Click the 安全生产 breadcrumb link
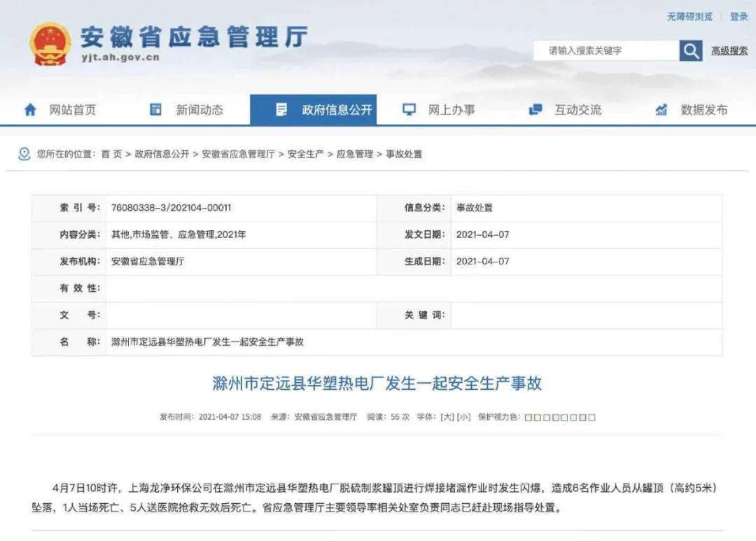This screenshot has height=541, width=756. point(305,154)
